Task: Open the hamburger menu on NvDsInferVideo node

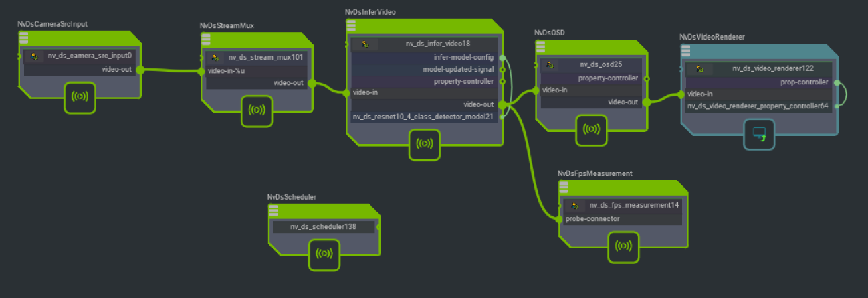Action: point(352,27)
